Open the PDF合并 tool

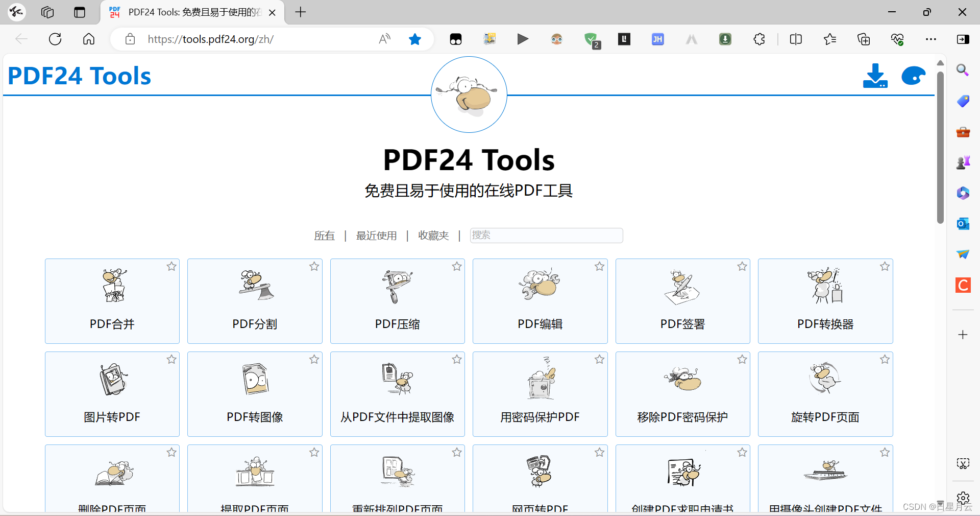pyautogui.click(x=112, y=301)
